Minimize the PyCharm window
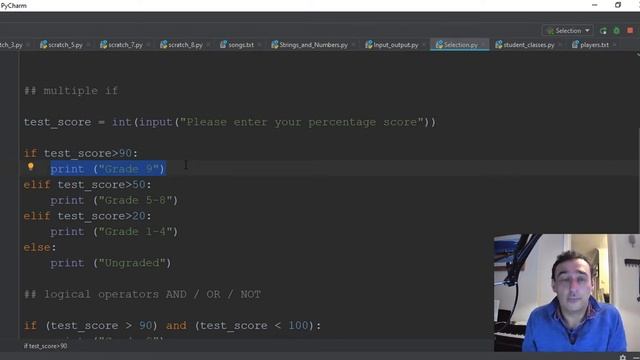The height and width of the screenshot is (360, 640). (595, 5)
